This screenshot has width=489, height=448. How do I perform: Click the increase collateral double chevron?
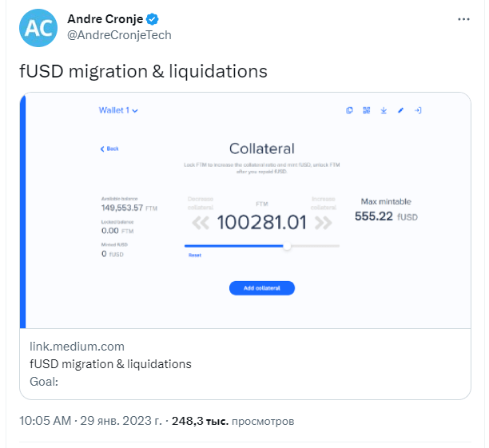point(324,223)
